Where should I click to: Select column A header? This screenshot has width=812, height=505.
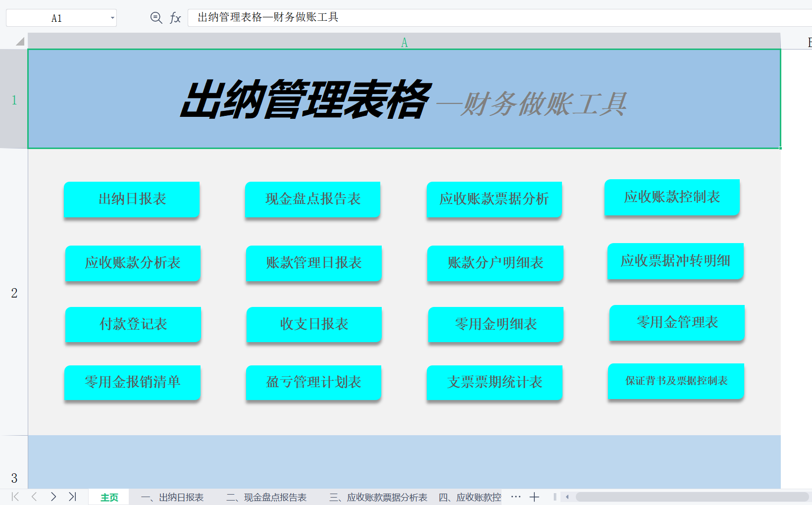click(404, 42)
